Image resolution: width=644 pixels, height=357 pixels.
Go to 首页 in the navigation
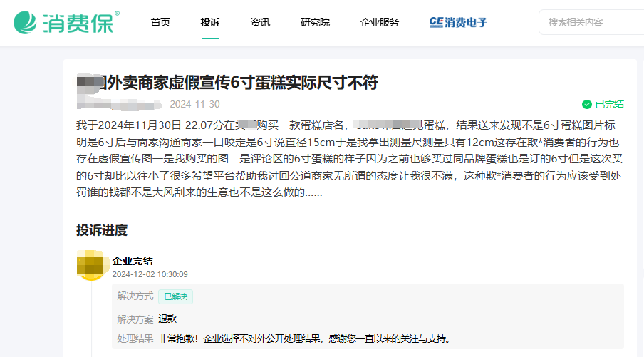tap(160, 22)
